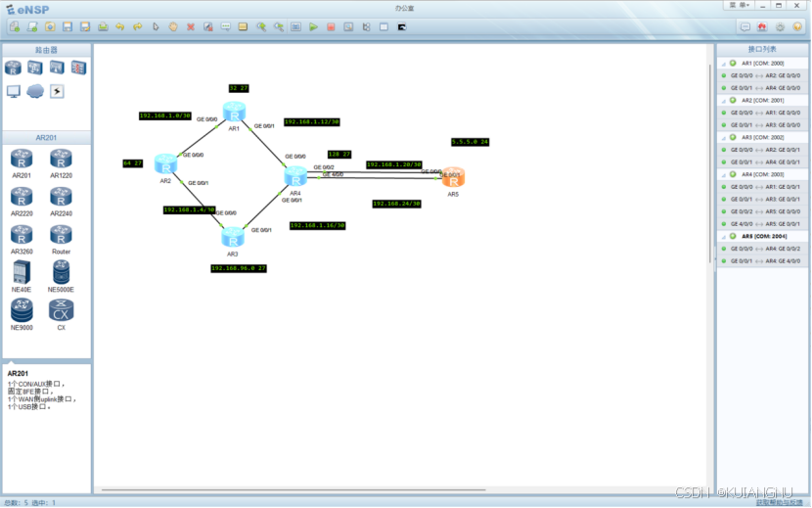Image resolution: width=812 pixels, height=508 pixels.
Task: Select the PC terminal category icon
Action: tap(13, 91)
